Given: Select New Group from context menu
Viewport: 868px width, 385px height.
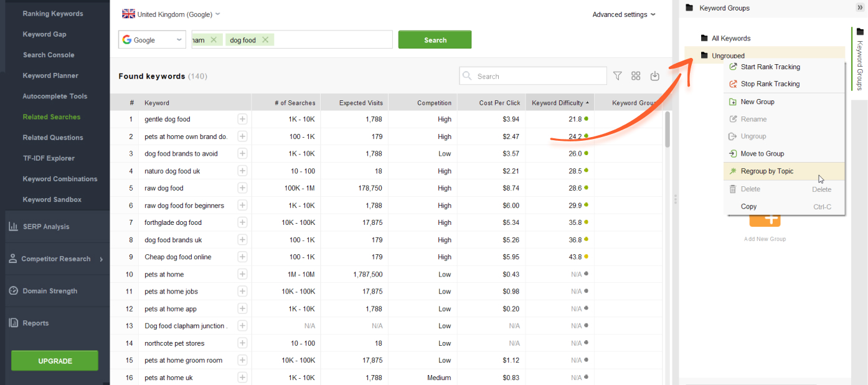Looking at the screenshot, I should 757,102.
